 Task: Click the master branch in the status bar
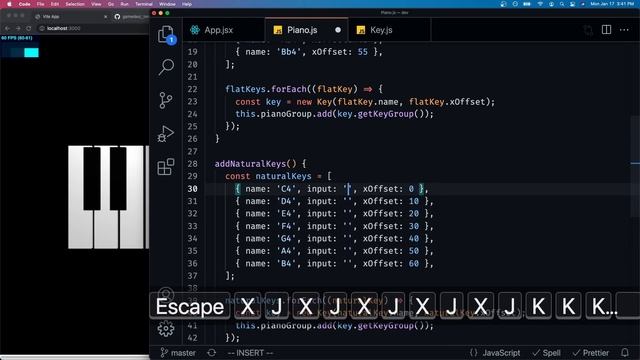pyautogui.click(x=178, y=353)
